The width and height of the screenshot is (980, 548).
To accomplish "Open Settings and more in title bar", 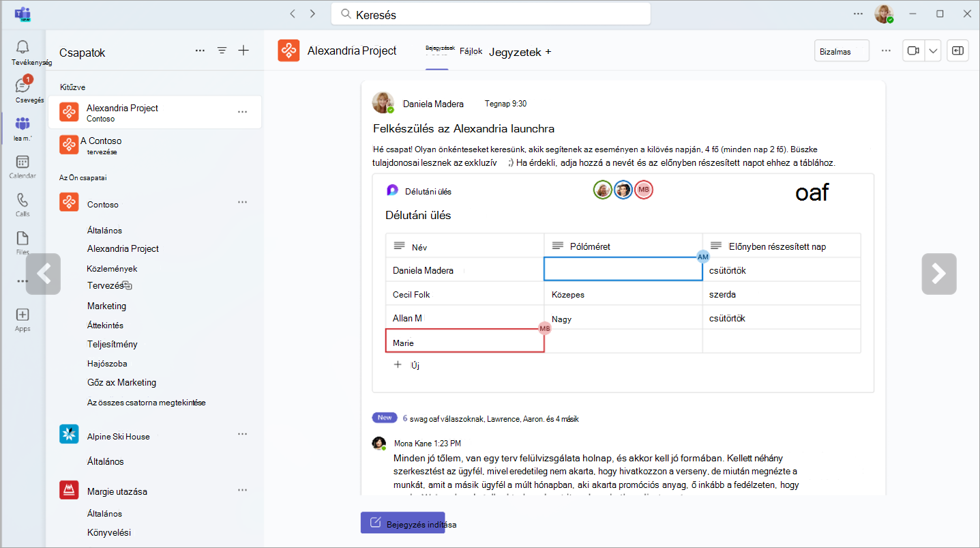I will [858, 14].
